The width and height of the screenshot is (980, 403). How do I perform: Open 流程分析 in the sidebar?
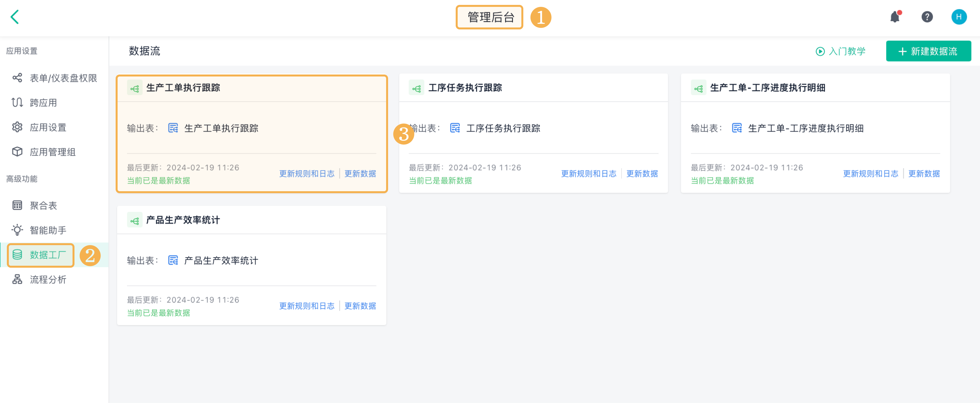click(x=54, y=279)
